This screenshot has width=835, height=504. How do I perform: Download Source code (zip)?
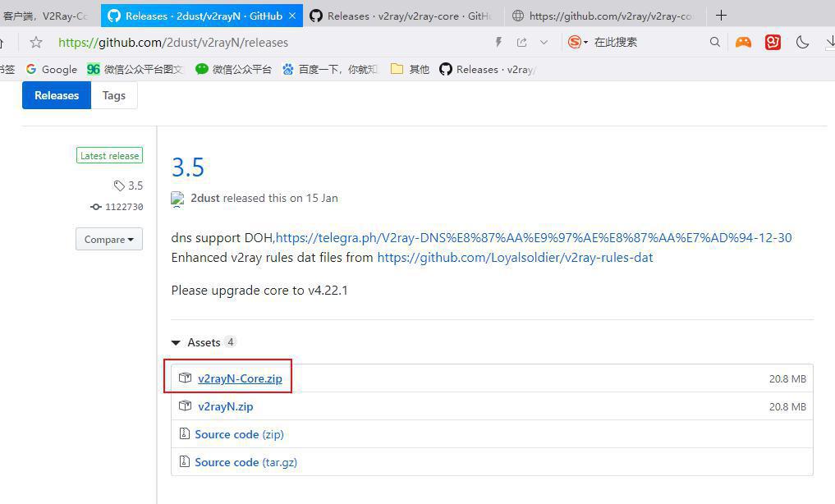pos(239,434)
